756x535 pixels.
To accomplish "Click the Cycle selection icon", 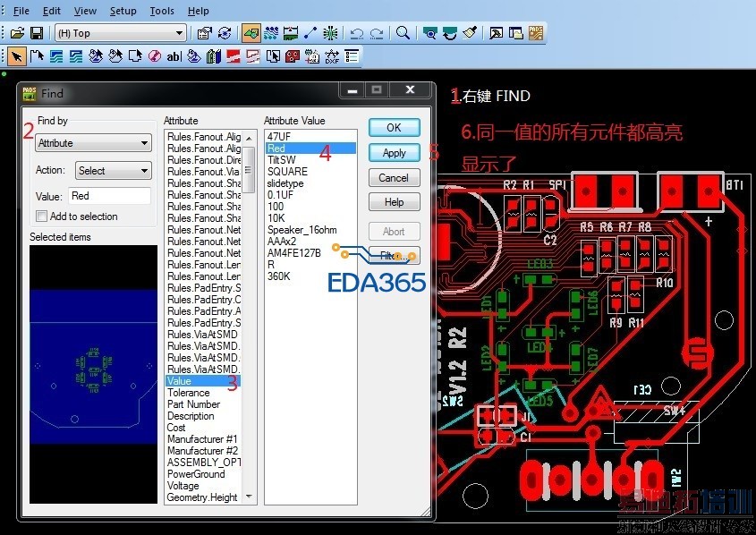I will click(x=225, y=33).
